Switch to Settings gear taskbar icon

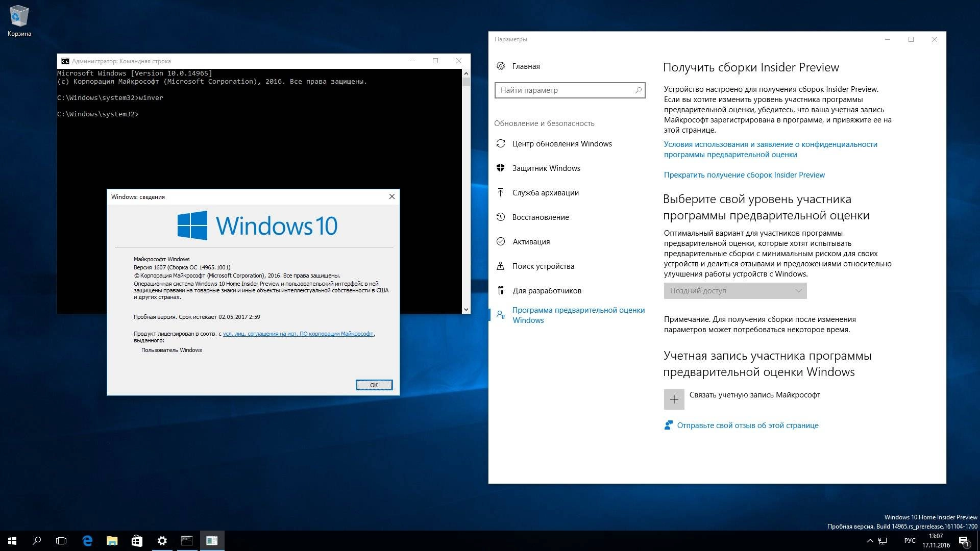[162, 541]
